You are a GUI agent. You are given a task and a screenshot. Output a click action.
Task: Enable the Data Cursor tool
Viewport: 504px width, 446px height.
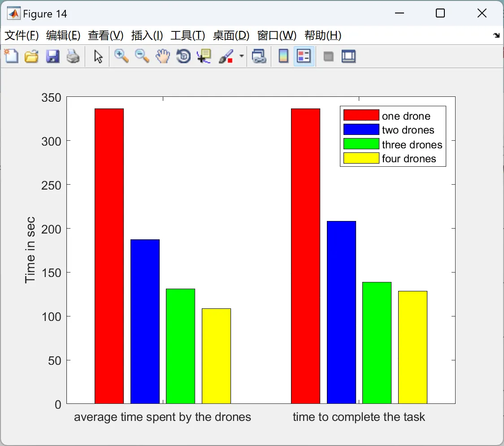[x=204, y=56]
